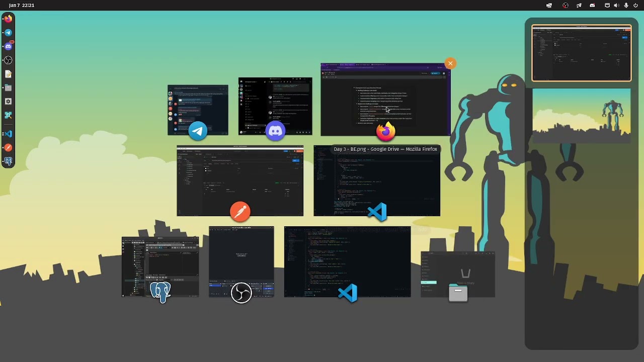Open the volume speaker indicator
The height and width of the screenshot is (362, 644).
(x=616, y=5)
